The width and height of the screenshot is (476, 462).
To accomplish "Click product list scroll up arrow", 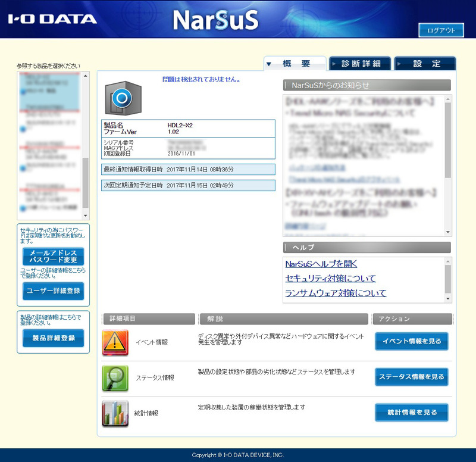I will (86, 76).
